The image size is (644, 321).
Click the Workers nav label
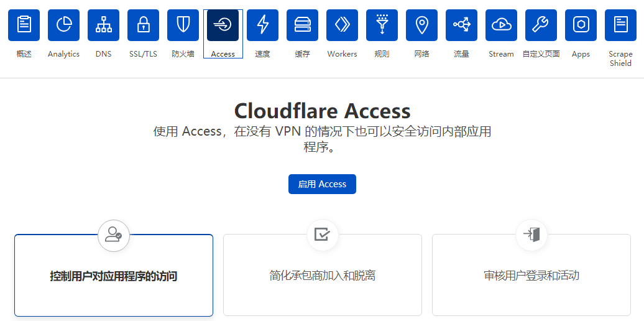[342, 54]
